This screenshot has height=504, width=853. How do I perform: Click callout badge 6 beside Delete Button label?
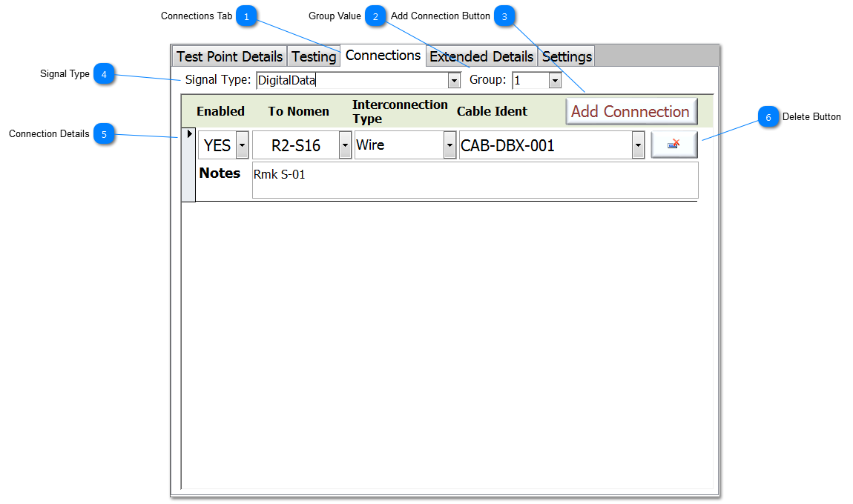pyautogui.click(x=768, y=117)
